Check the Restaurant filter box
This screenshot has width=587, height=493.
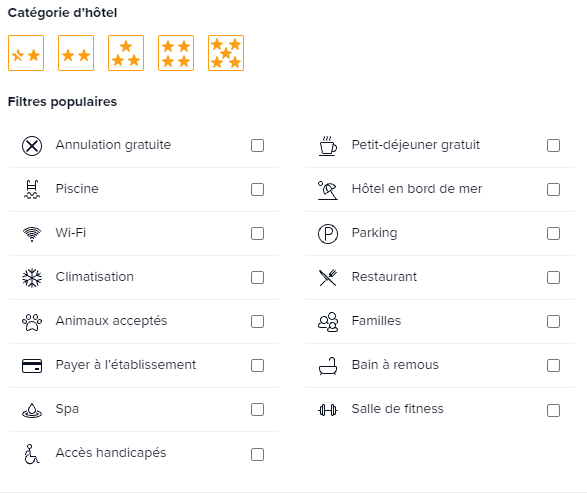[x=553, y=277]
